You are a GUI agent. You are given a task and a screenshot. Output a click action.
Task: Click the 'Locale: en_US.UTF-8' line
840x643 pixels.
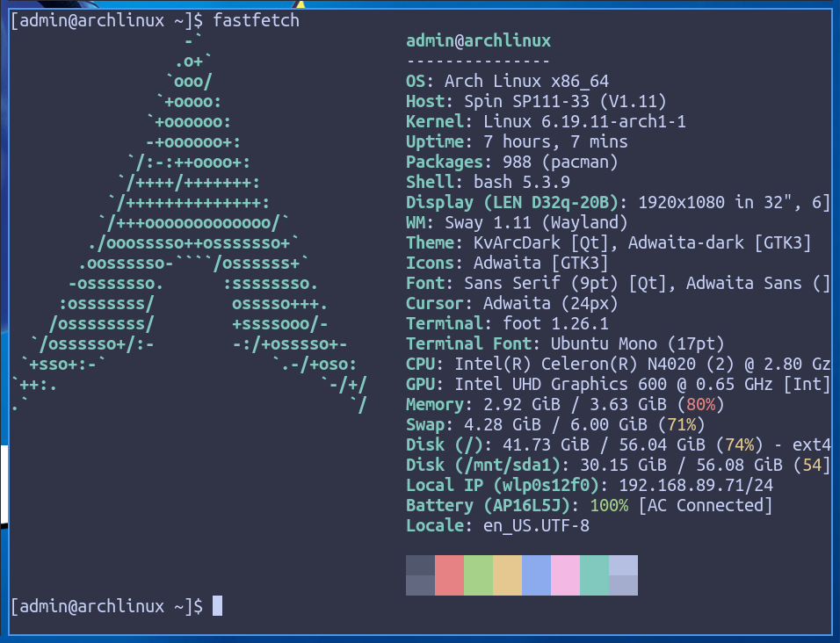pos(497,526)
